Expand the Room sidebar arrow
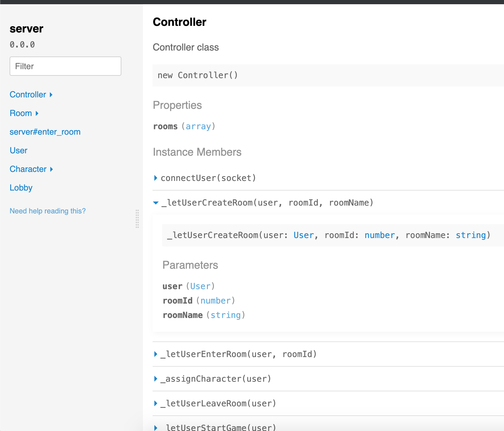The width and height of the screenshot is (504, 431). [37, 113]
